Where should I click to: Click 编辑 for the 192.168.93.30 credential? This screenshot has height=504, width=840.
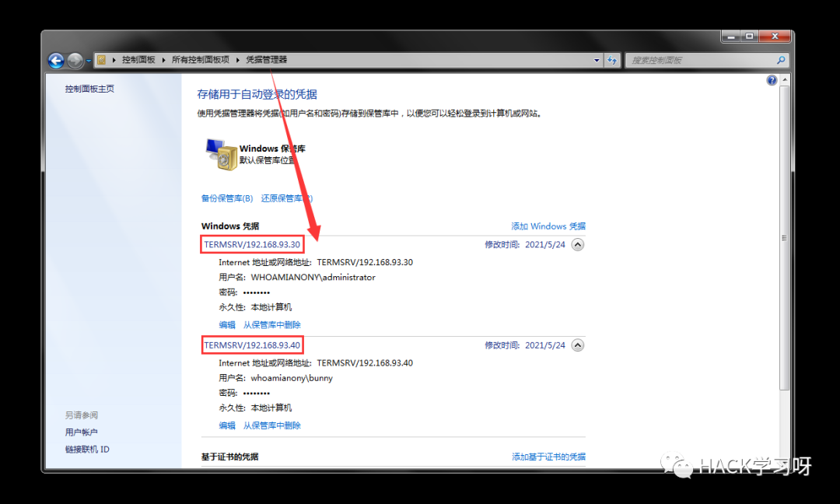pyautogui.click(x=227, y=324)
